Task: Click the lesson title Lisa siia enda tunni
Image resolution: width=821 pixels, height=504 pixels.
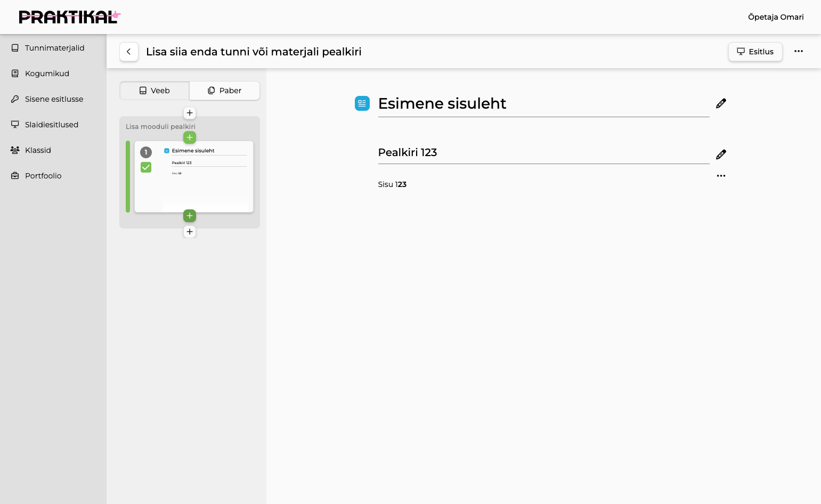Action: (254, 52)
